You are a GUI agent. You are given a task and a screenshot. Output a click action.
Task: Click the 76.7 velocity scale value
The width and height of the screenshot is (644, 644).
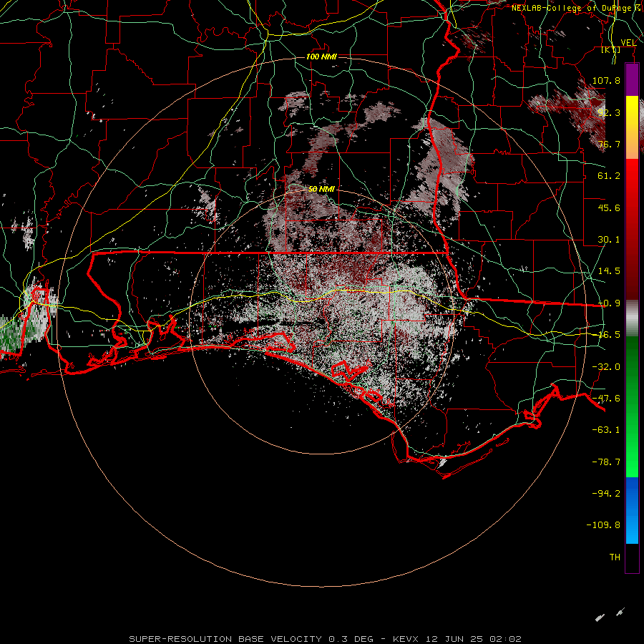609,144
